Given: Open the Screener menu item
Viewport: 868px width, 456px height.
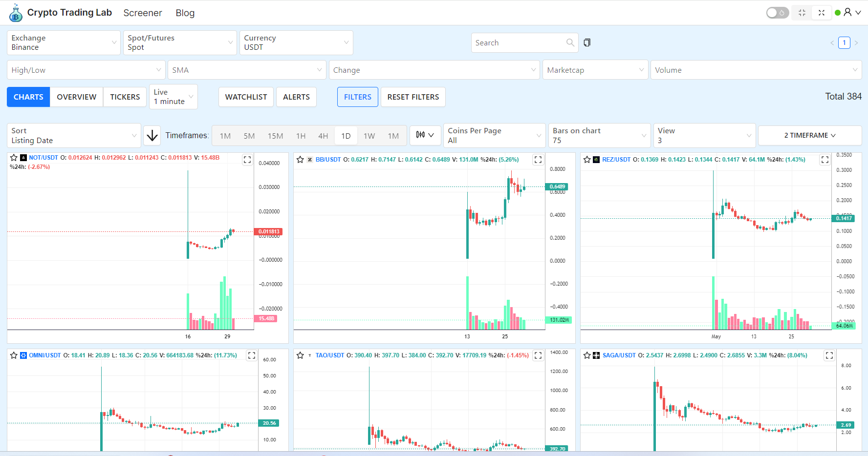Looking at the screenshot, I should [x=143, y=13].
